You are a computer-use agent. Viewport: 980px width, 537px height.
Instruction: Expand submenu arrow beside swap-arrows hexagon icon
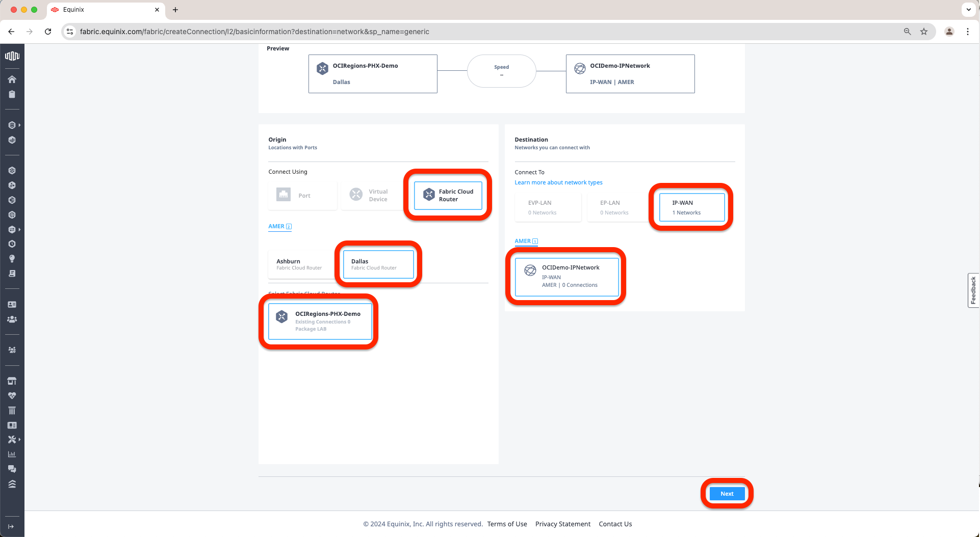(19, 229)
